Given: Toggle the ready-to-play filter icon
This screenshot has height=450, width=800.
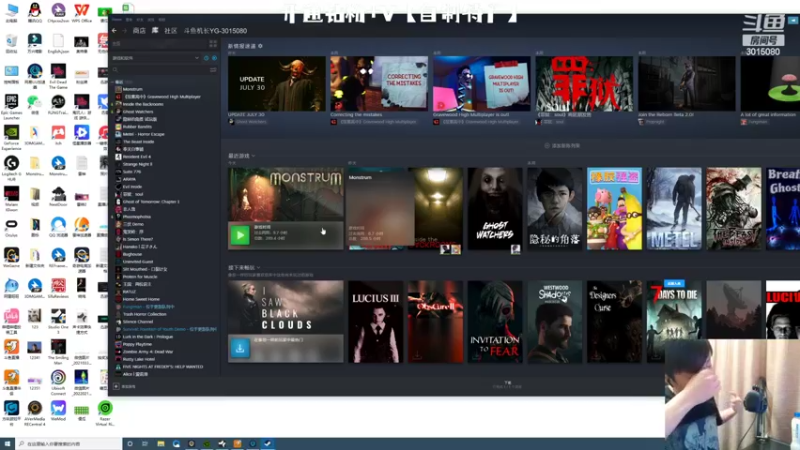Looking at the screenshot, I should 214,58.
